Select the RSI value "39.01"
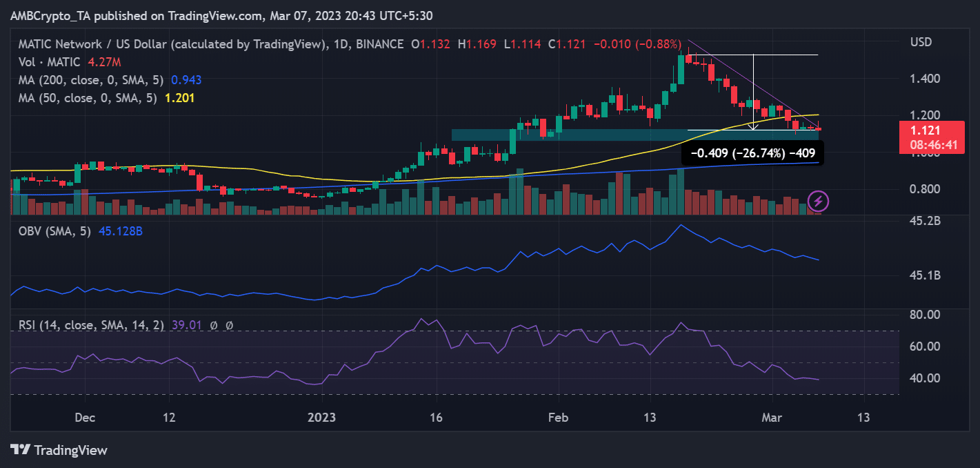The image size is (980, 468). pyautogui.click(x=185, y=325)
